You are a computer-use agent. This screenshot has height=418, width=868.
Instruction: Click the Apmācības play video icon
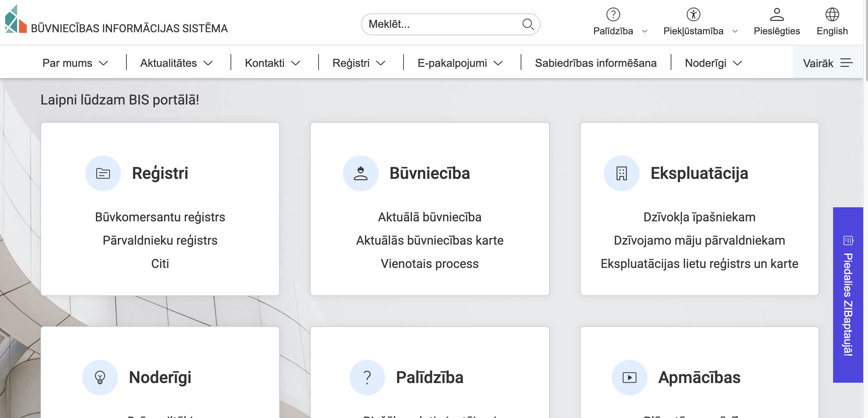[630, 378]
